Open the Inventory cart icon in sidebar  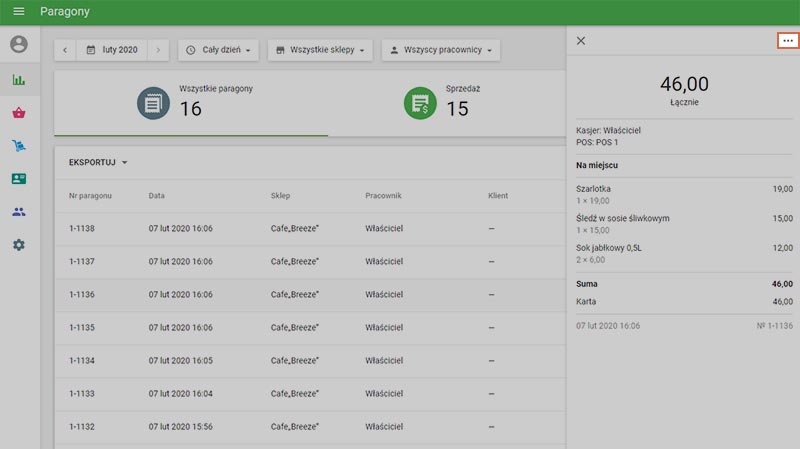(19, 146)
